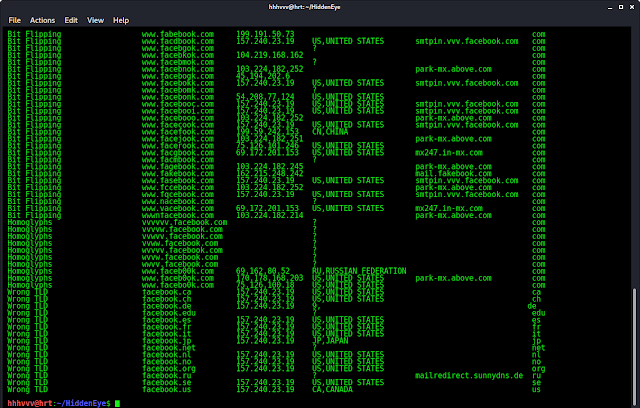
Task: Click domain www.facdbook.com
Action: [178, 41]
